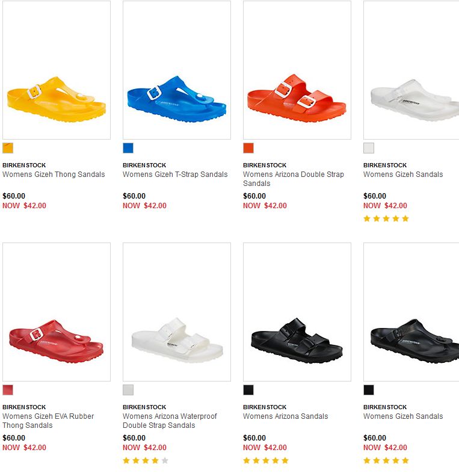Screen dimensions: 459x476
Task: Open the orange Womens Arizona Double Strap Sandals title
Action: 294,179
